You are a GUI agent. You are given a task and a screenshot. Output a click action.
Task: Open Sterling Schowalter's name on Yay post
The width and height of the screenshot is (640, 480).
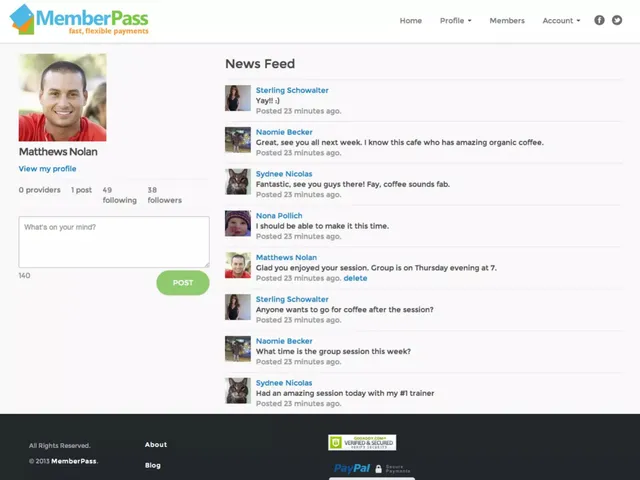292,90
